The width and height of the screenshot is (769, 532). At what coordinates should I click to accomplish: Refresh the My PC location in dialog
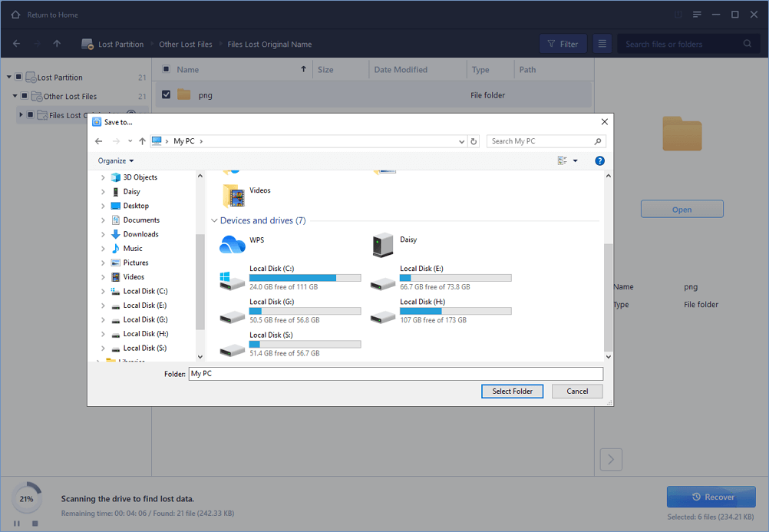474,141
